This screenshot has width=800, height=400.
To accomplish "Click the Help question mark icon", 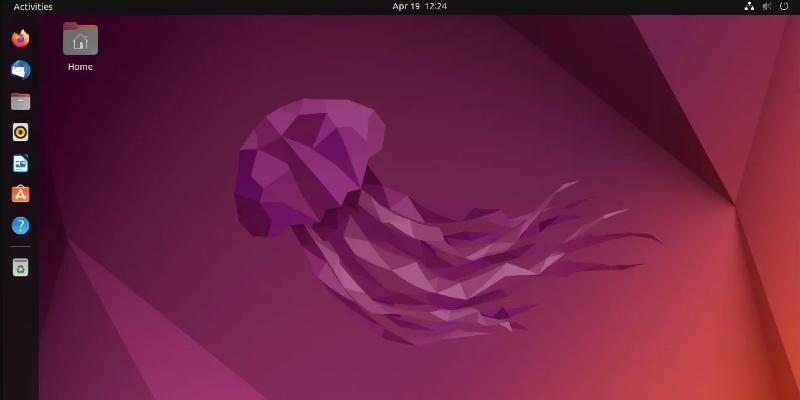I will 20,226.
